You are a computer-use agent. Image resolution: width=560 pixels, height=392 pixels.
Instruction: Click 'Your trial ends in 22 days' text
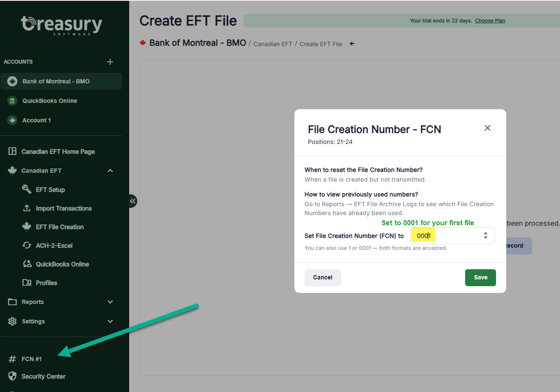(441, 21)
